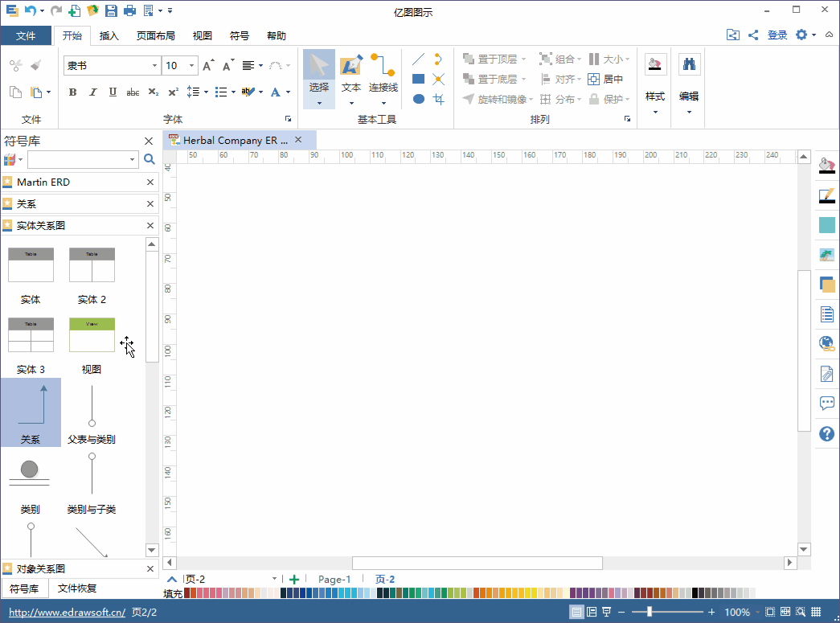The height and width of the screenshot is (623, 840).
Task: Pick the black fill swatch in palette
Action: click(x=695, y=592)
